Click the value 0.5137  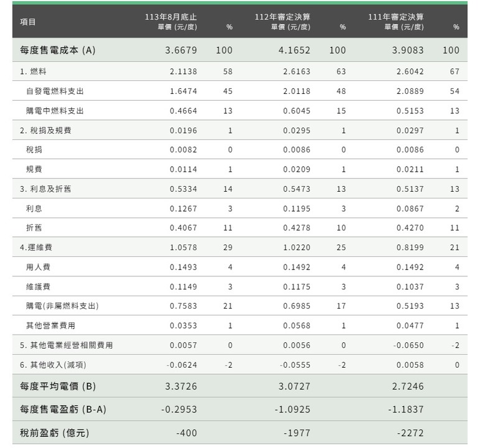coord(410,189)
